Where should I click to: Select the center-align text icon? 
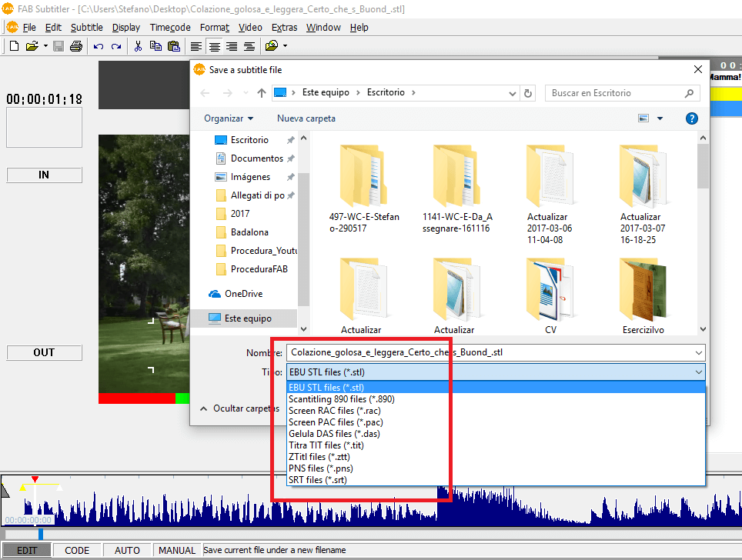[214, 46]
